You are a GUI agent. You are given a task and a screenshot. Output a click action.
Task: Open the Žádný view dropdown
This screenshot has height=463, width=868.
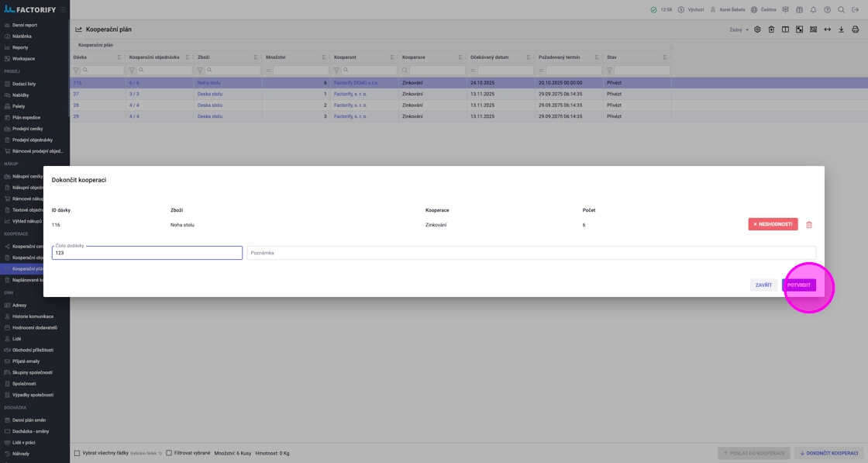click(x=739, y=30)
